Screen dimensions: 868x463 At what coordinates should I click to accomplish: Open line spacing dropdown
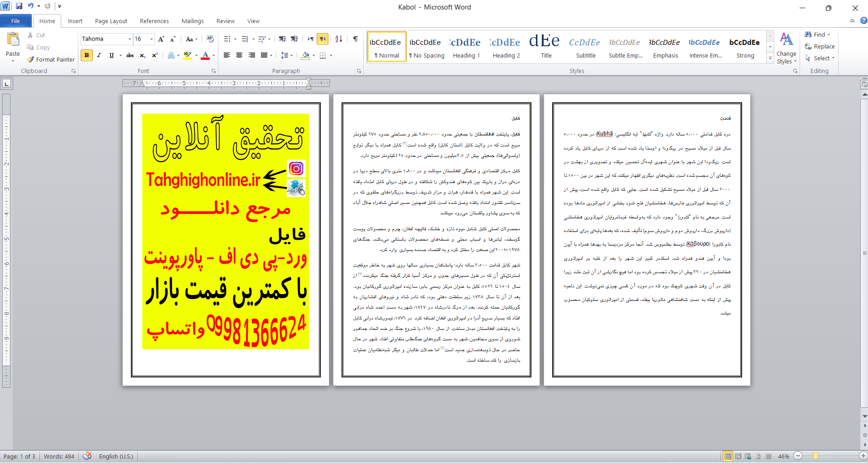(286, 55)
